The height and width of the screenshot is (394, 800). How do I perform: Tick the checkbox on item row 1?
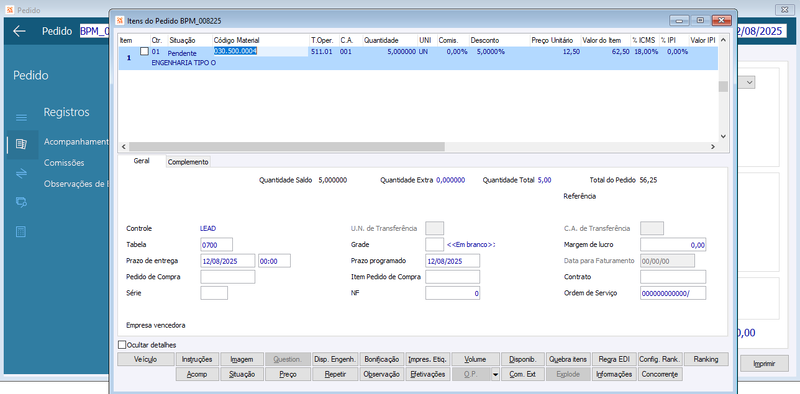[x=144, y=51]
